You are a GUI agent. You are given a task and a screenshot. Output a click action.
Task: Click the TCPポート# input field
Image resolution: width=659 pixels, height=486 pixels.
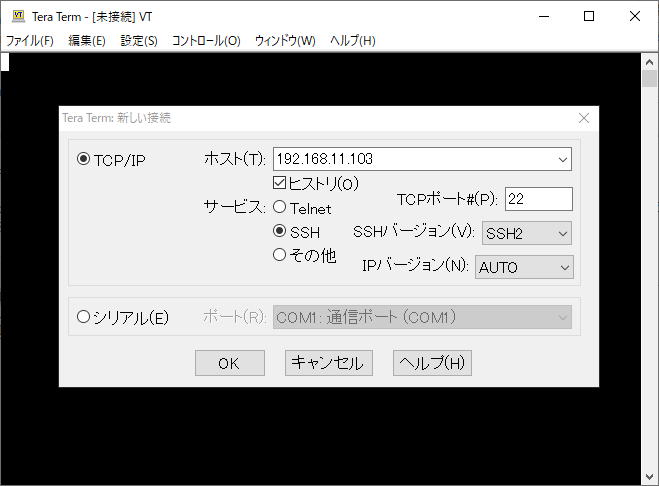(538, 199)
